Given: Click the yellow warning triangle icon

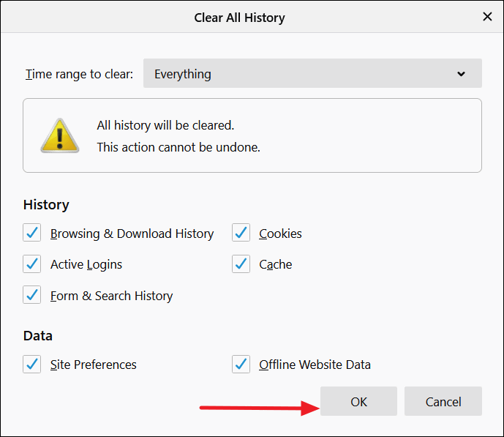Looking at the screenshot, I should [x=60, y=135].
